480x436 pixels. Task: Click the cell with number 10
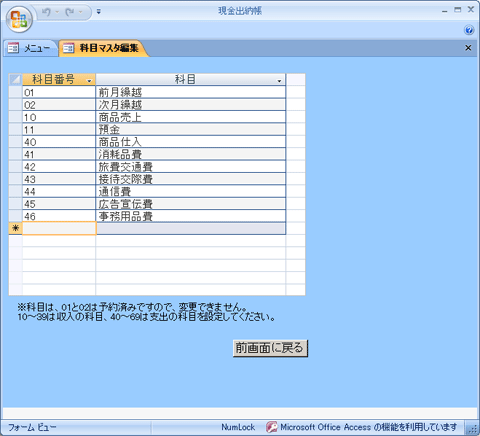59,117
